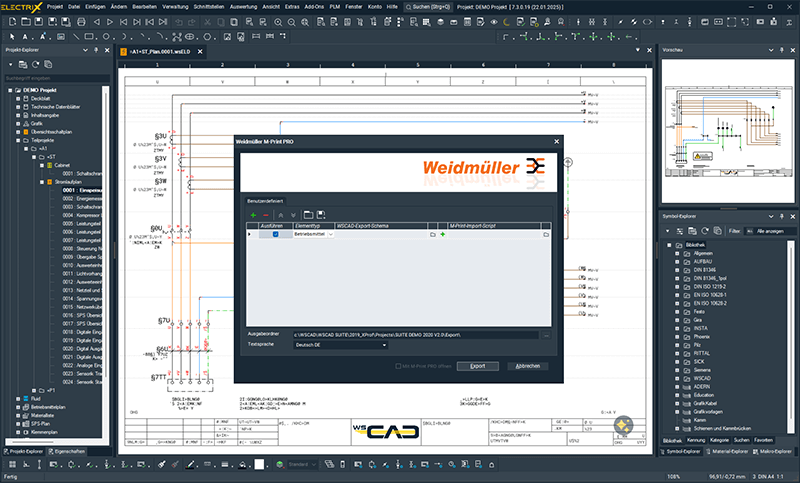Go to next page with right arrow icon
Viewport: 800px width, 483px height.
tap(110, 22)
